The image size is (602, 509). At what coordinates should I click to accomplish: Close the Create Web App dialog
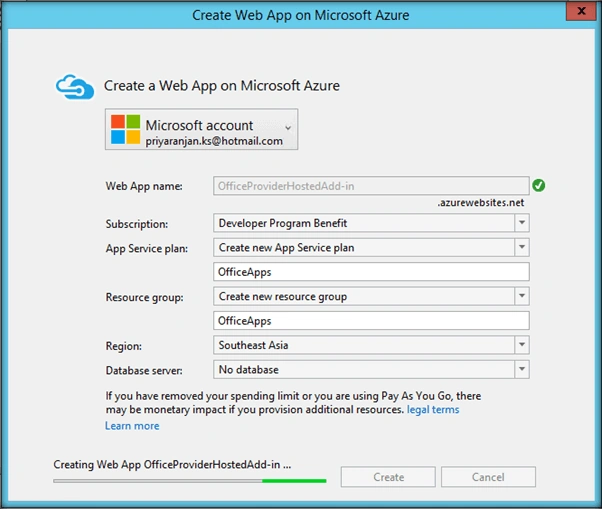coord(582,11)
